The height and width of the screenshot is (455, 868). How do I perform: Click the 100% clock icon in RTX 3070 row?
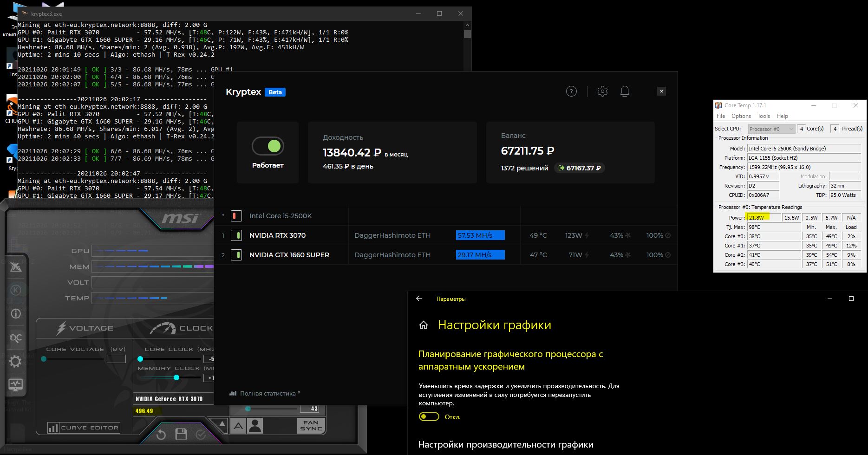pyautogui.click(x=668, y=235)
